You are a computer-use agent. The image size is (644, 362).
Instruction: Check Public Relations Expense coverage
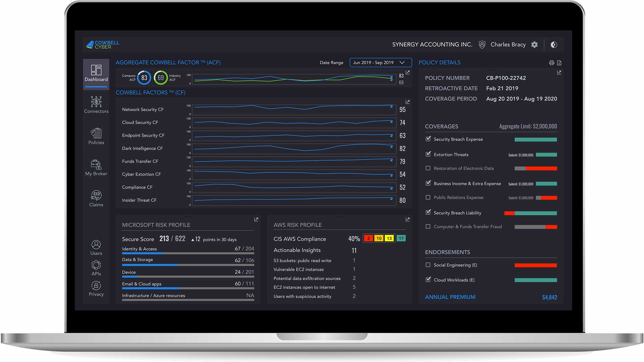click(x=428, y=197)
